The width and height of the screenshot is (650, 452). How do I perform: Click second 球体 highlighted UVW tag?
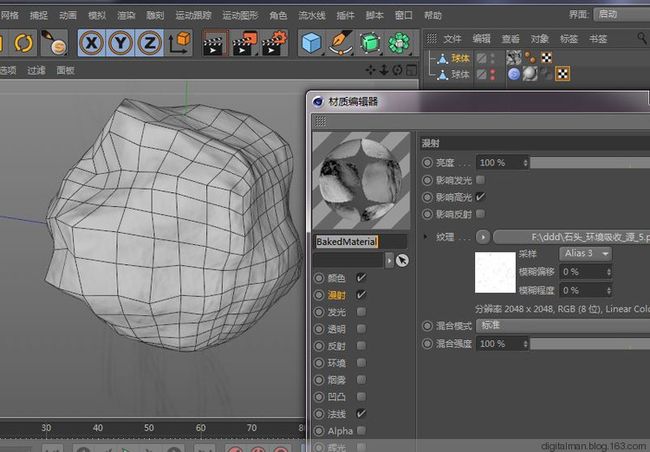pos(563,74)
